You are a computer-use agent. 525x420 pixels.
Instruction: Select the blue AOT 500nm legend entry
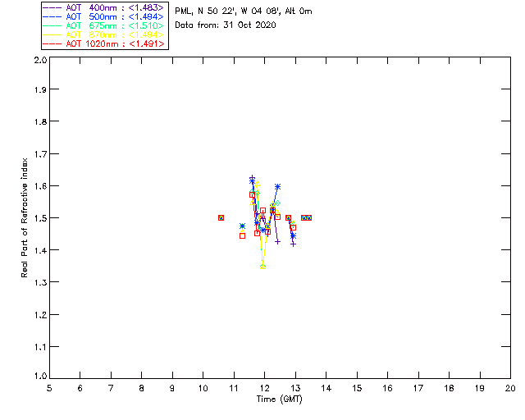(x=103, y=16)
